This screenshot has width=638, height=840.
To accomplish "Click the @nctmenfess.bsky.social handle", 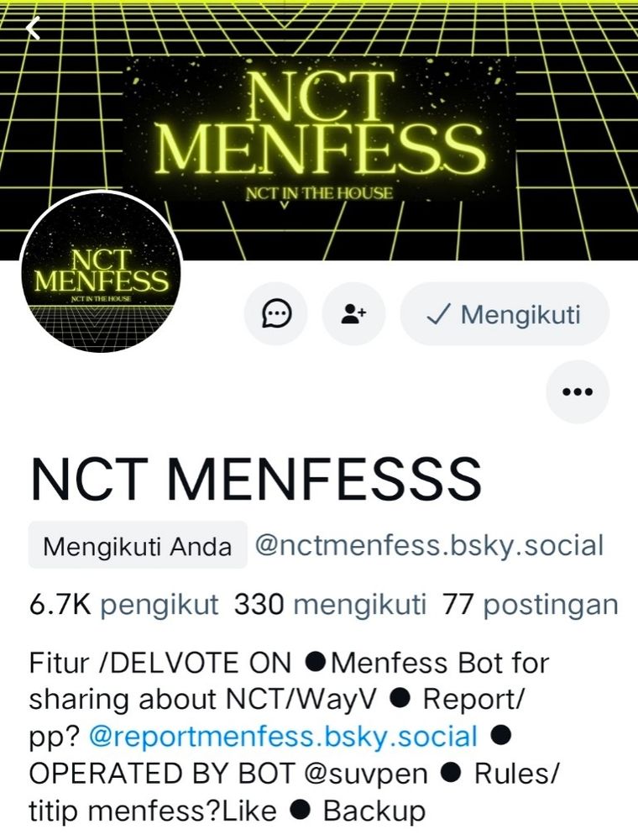I will pyautogui.click(x=429, y=545).
